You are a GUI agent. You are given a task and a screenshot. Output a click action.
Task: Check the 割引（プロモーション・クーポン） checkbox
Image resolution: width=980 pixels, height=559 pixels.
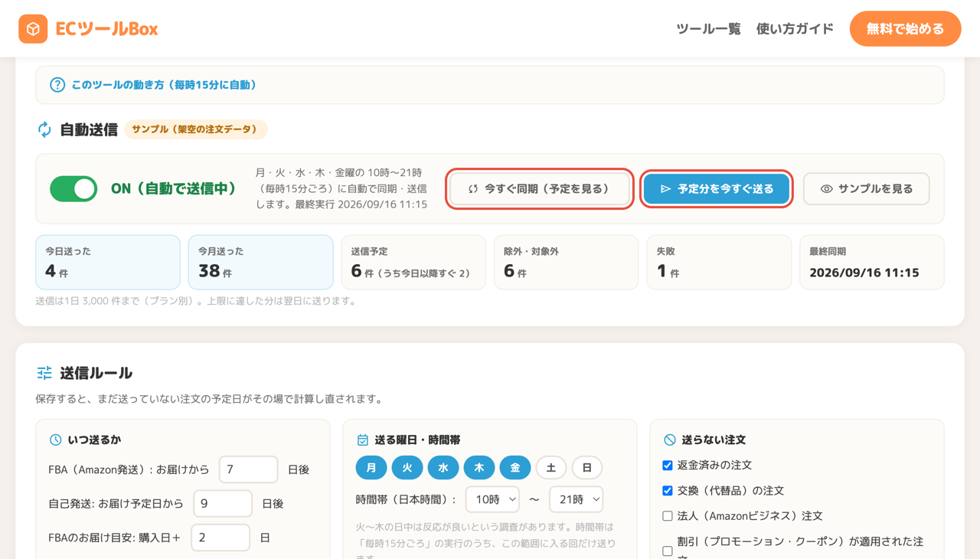pyautogui.click(x=668, y=551)
